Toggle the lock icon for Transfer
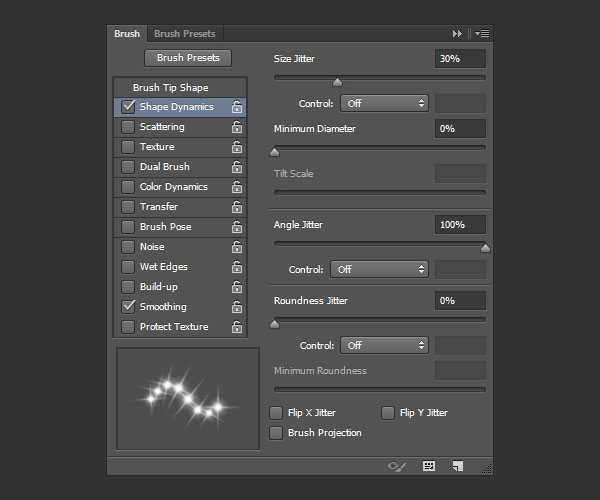600x500 pixels. tap(237, 207)
